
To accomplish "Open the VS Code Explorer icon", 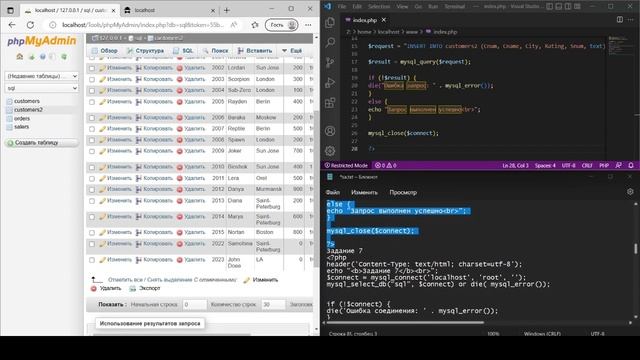I will [x=330, y=22].
